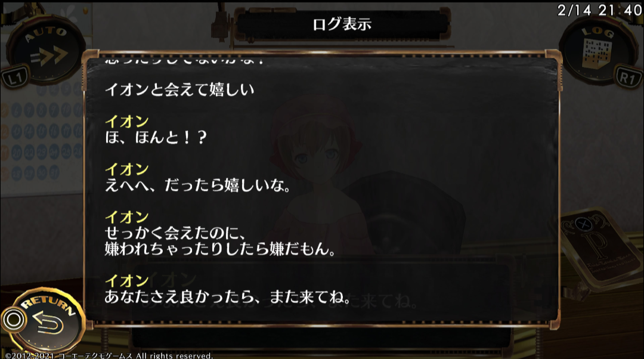Click the yellow イオン name above ほ、ほんと

pos(126,121)
